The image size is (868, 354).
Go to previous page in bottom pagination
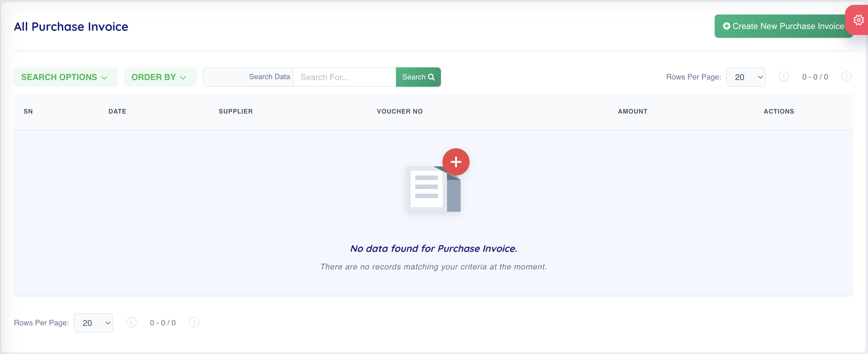(131, 323)
